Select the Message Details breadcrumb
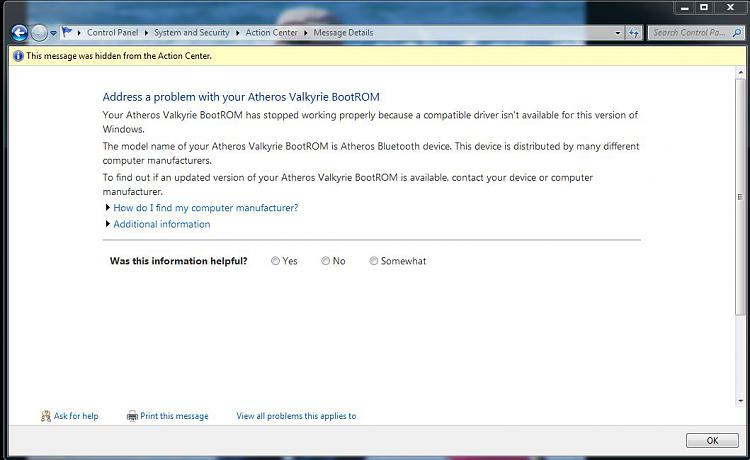Image resolution: width=750 pixels, height=460 pixels. click(x=343, y=33)
